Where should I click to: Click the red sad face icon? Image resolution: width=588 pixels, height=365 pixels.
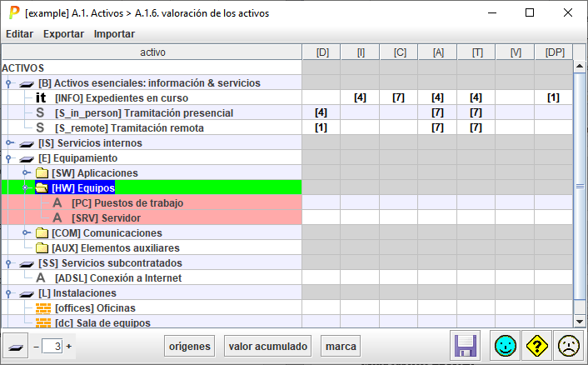[x=568, y=345]
